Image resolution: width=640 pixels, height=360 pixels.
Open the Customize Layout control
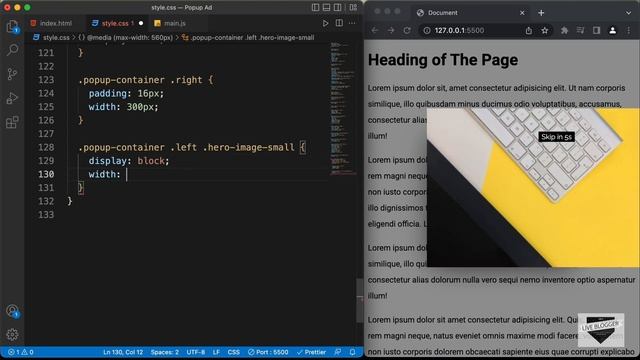[x=353, y=7]
